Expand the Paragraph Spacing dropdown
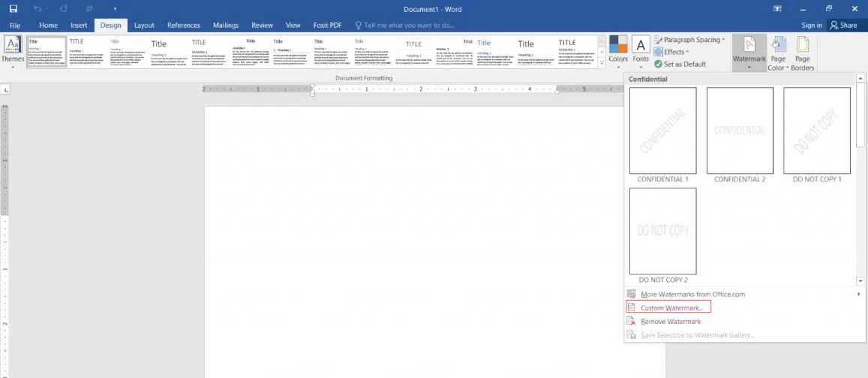 [x=689, y=40]
